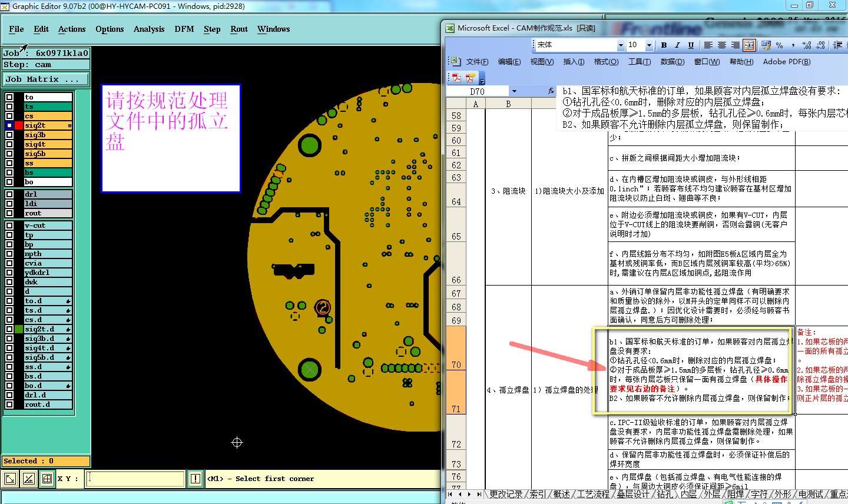
Task: Click the grid snap icon by X Y
Action: [47, 479]
